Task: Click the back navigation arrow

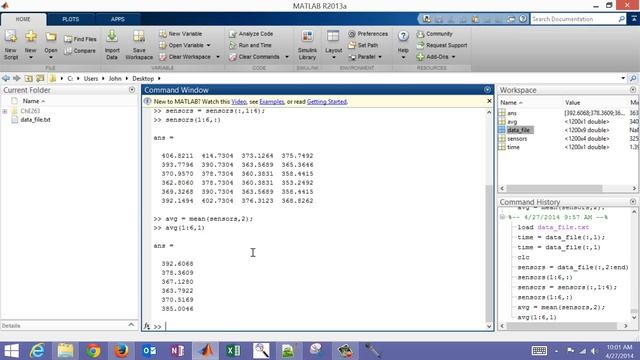Action: (6, 78)
